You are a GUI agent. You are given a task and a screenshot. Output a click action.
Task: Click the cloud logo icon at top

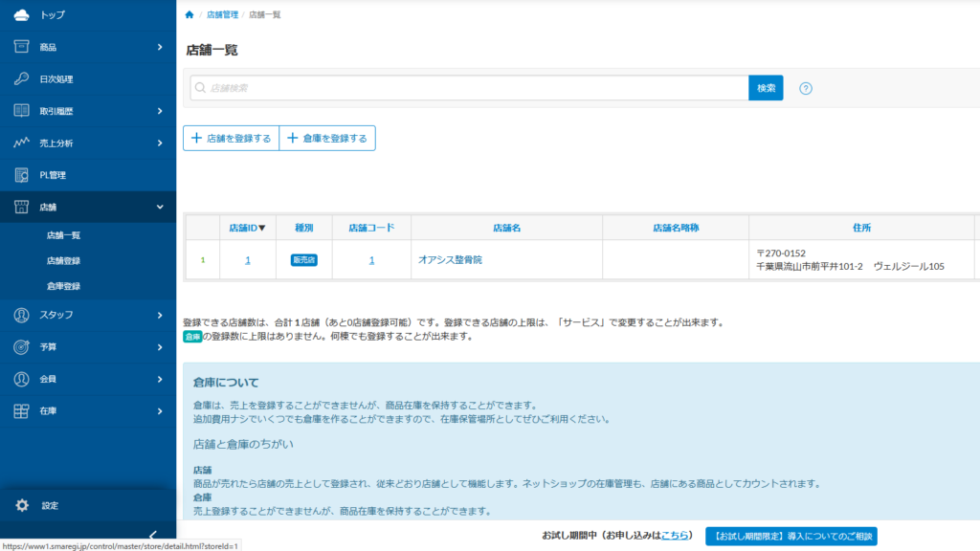click(x=21, y=15)
